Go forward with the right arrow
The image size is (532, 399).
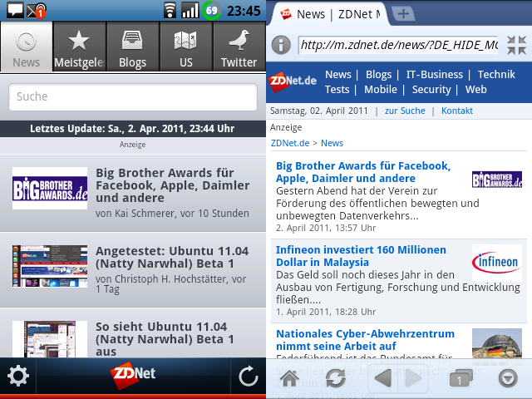tap(413, 378)
